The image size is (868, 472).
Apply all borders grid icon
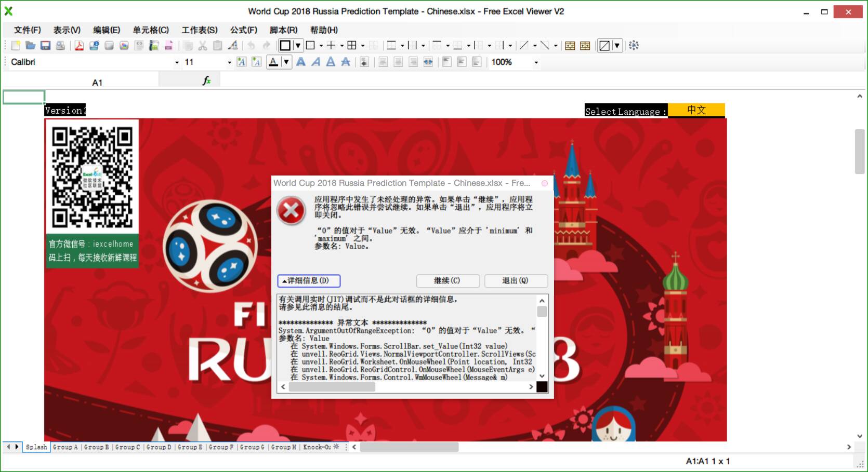click(x=352, y=46)
